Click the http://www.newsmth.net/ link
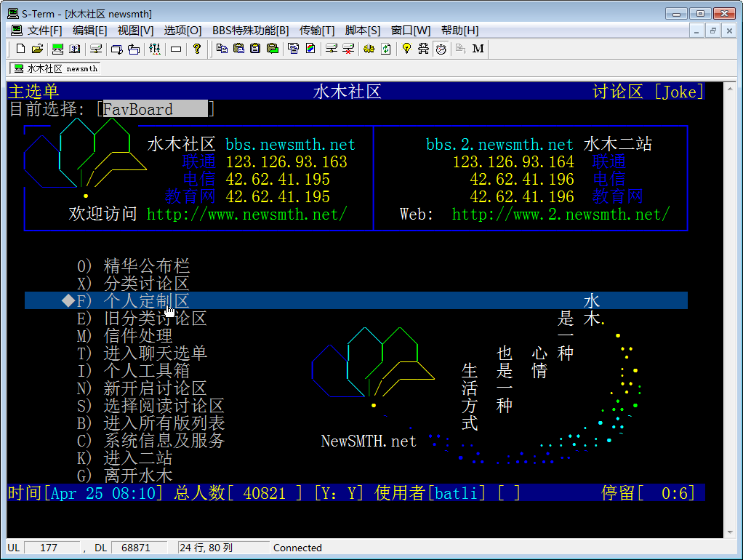Viewport: 743px width, 560px height. click(x=247, y=215)
